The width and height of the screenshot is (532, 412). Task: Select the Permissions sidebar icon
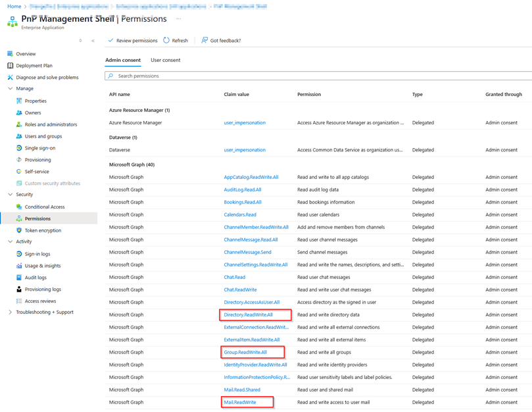(x=19, y=219)
